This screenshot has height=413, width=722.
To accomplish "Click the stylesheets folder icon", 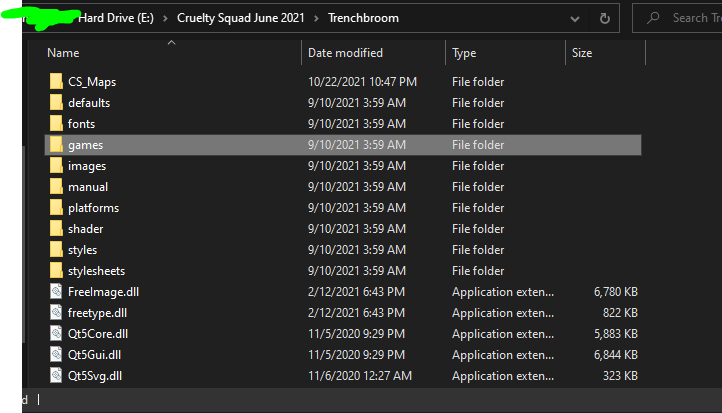I will tap(56, 271).
